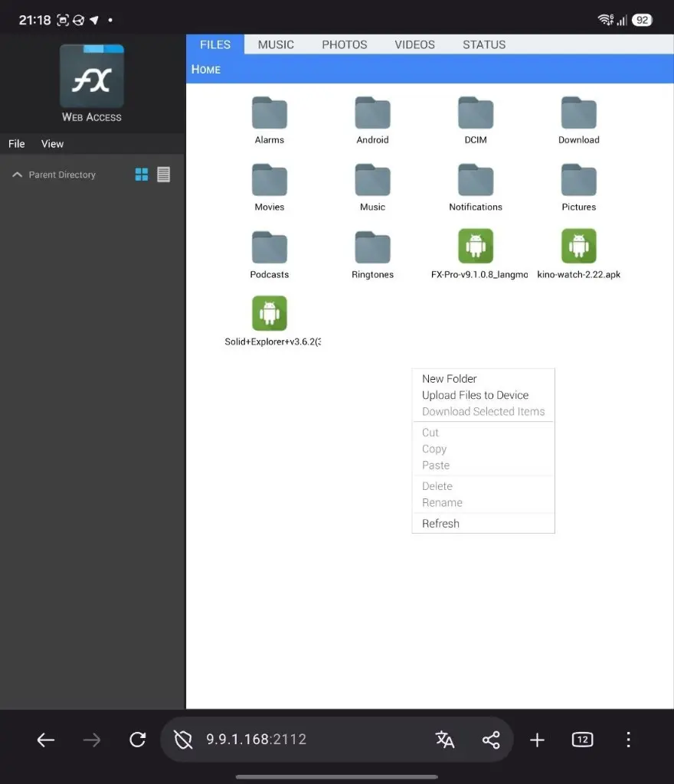Image resolution: width=674 pixels, height=784 pixels.
Task: Switch to the STATUS tab
Action: [484, 44]
